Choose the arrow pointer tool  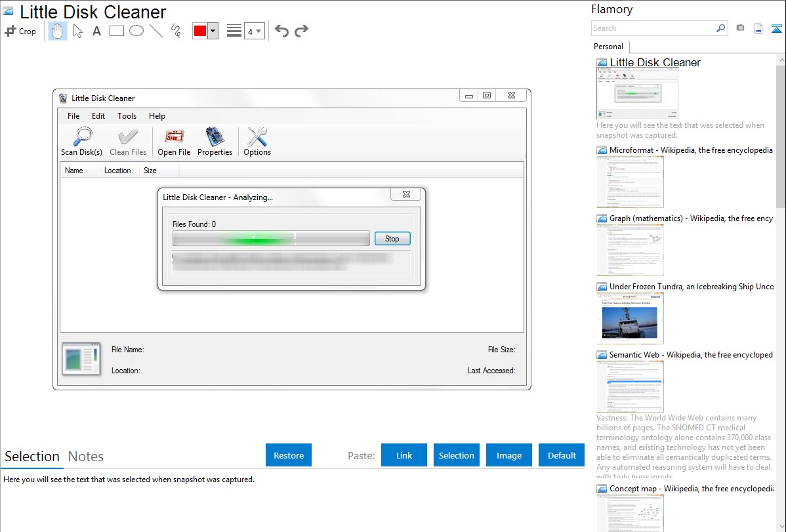(x=77, y=31)
